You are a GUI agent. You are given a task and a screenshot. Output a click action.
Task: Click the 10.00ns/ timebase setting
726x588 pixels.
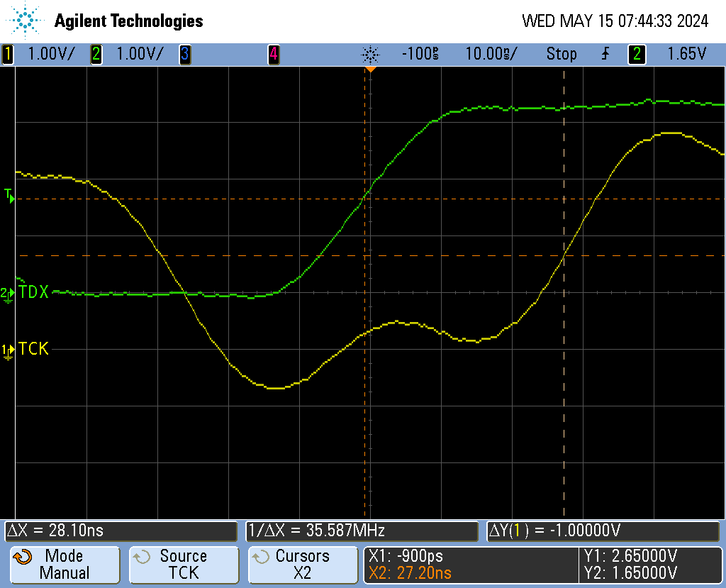coord(491,54)
